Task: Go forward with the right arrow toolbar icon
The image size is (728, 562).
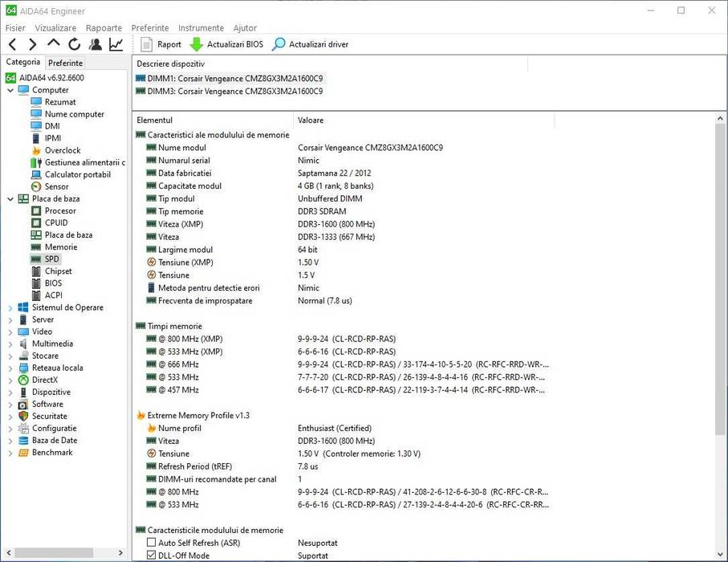Action: coord(32,45)
